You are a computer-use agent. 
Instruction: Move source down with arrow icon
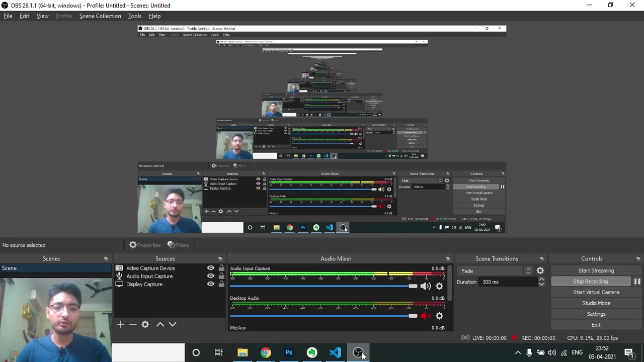point(173,324)
